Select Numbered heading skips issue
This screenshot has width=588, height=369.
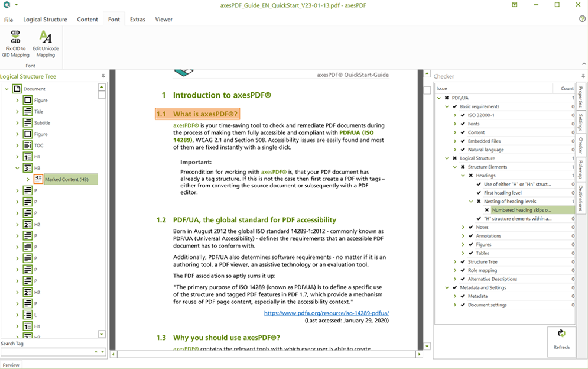tap(521, 210)
